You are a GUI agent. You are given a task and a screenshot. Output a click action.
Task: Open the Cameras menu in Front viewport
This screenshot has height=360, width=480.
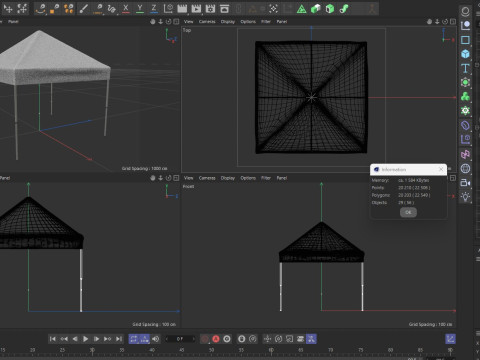pyautogui.click(x=207, y=178)
